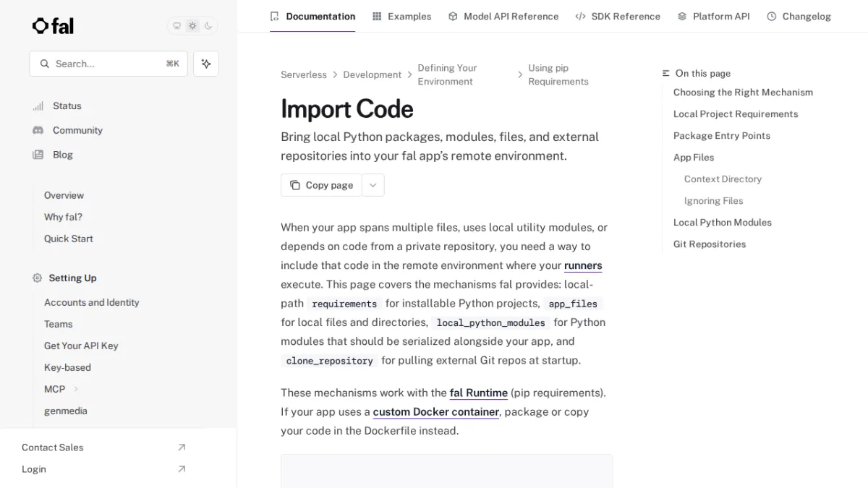Jump to Ignoring Files subsection
The image size is (868, 488).
click(714, 201)
